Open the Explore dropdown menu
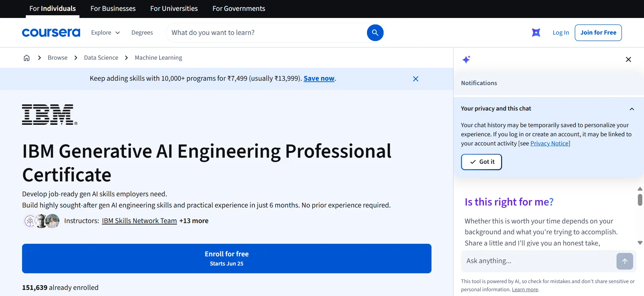This screenshot has width=644, height=296. pyautogui.click(x=106, y=33)
